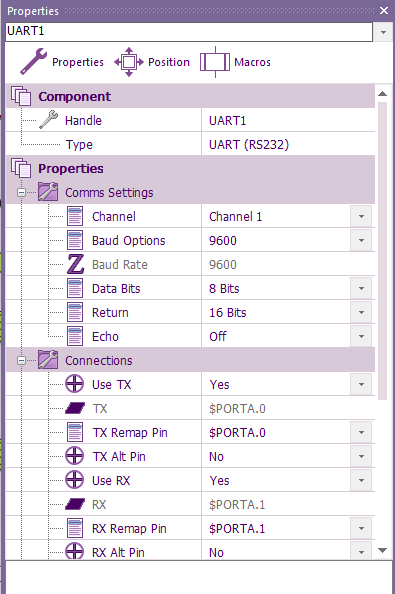Click the Type value UART (RS232)
The height and width of the screenshot is (594, 395).
(x=249, y=144)
